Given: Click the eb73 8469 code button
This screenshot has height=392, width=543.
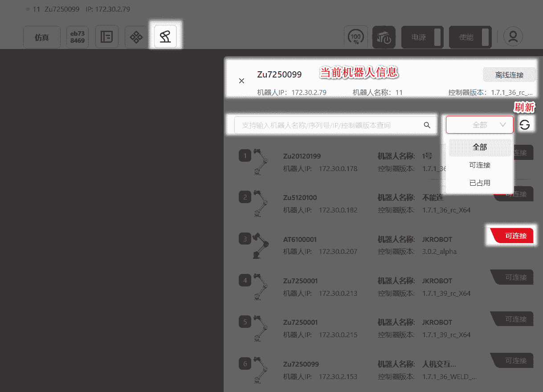Looking at the screenshot, I should click(77, 37).
